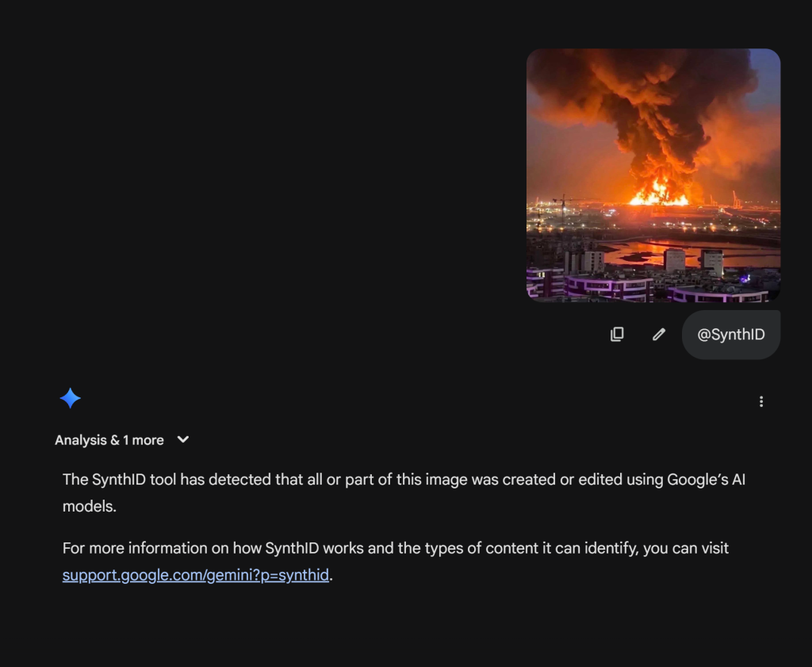Click the paragraph starting "For more information"

pos(395,548)
